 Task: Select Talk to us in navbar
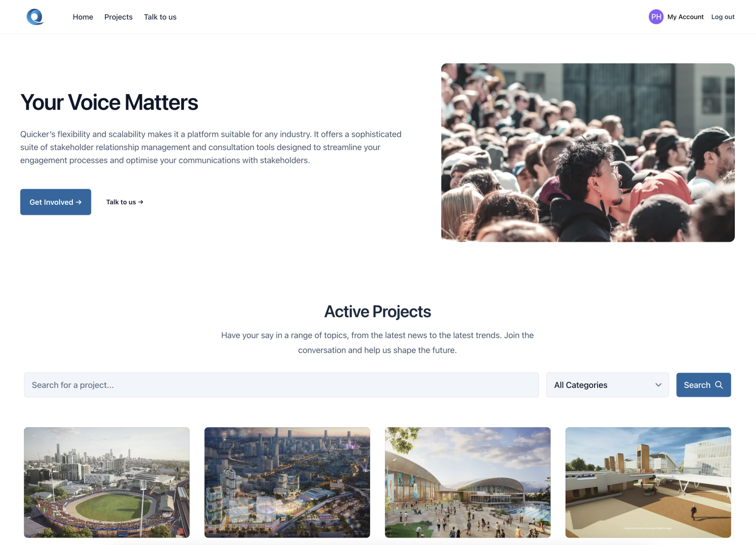(x=160, y=17)
